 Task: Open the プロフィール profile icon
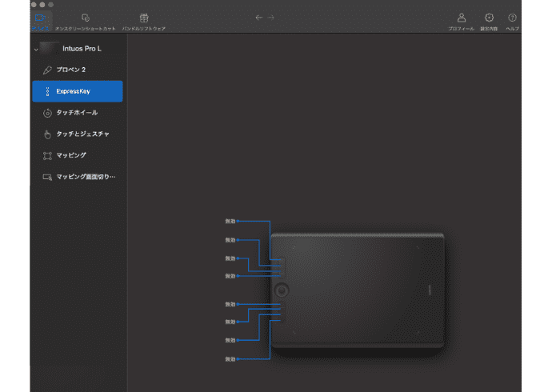[x=461, y=19]
